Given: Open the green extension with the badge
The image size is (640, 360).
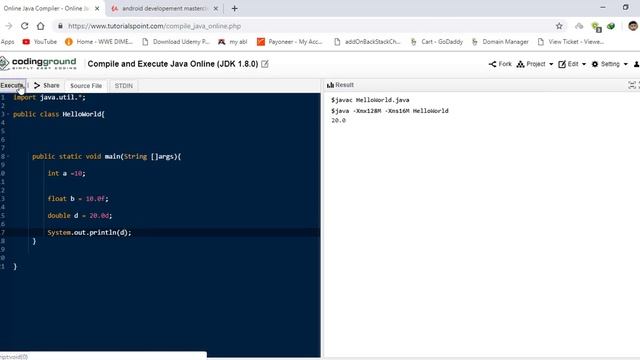Looking at the screenshot, I should [x=596, y=27].
